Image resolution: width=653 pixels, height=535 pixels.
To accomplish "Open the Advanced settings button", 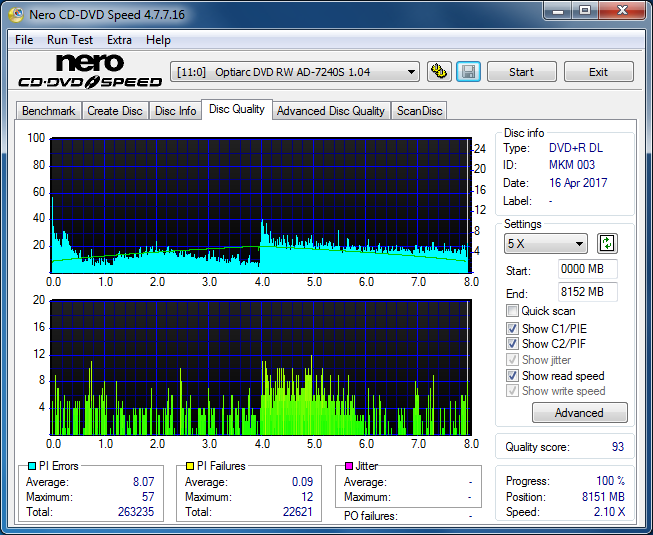I will [579, 413].
